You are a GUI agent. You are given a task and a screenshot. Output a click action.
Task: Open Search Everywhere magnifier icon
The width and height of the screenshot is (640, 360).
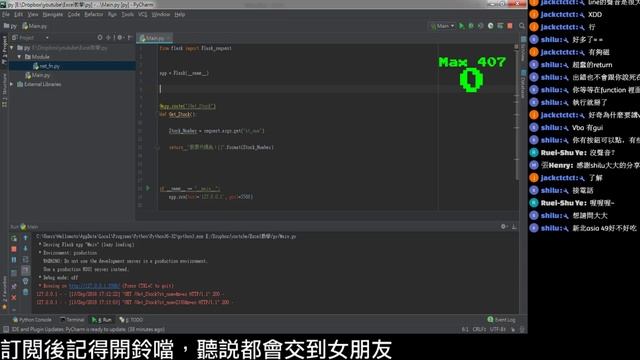coord(522,26)
